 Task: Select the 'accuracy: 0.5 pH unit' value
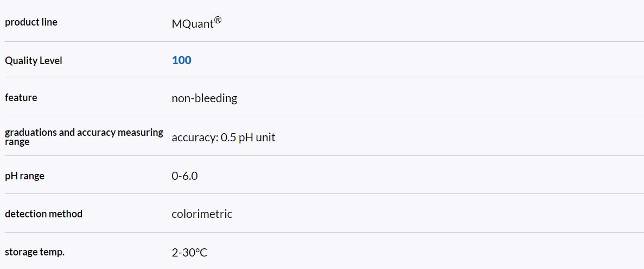(x=224, y=137)
